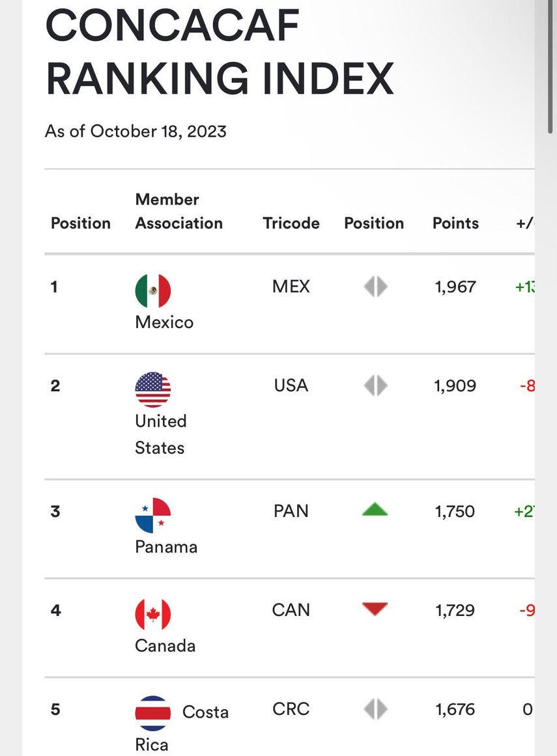Screen dimensions: 557x756
Task: Click the Tricode column header
Action: pos(291,223)
